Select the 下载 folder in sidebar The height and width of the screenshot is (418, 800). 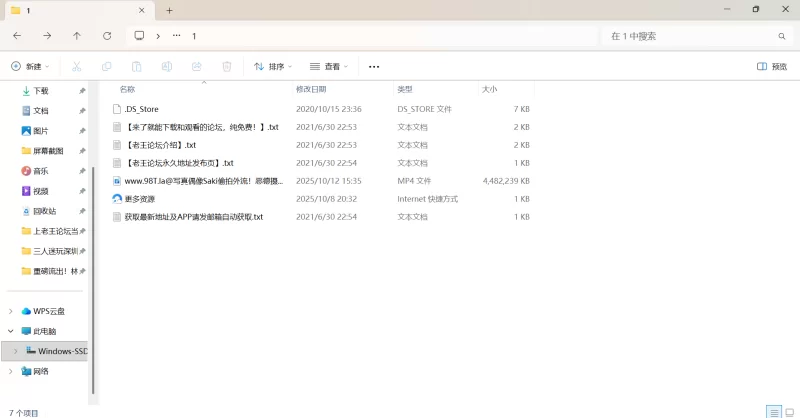point(40,91)
